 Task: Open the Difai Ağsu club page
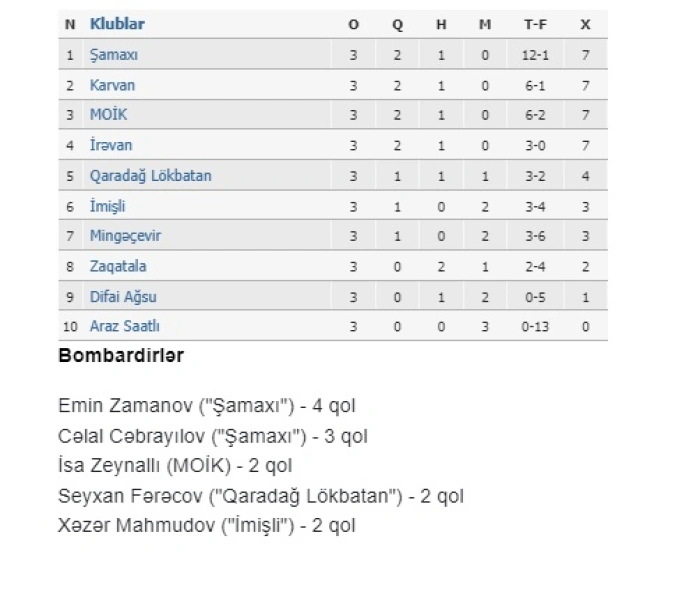(123, 297)
